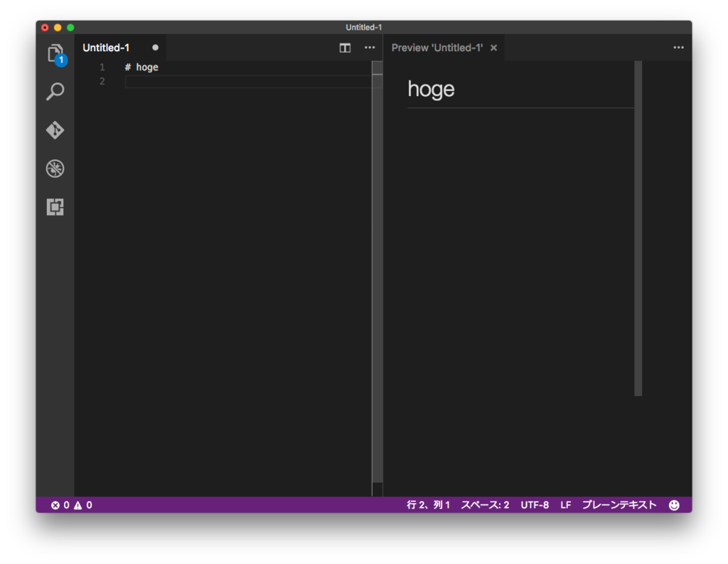Open the Search view in activity bar
728x564 pixels.
(x=55, y=92)
